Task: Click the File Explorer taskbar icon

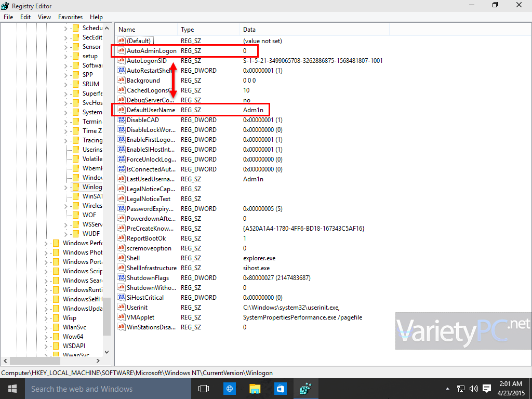Action: pos(255,389)
